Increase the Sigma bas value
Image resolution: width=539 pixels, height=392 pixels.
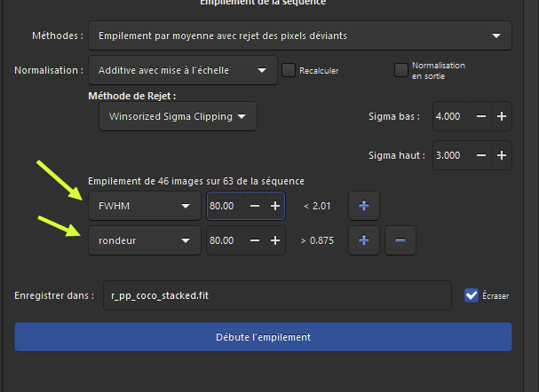502,116
